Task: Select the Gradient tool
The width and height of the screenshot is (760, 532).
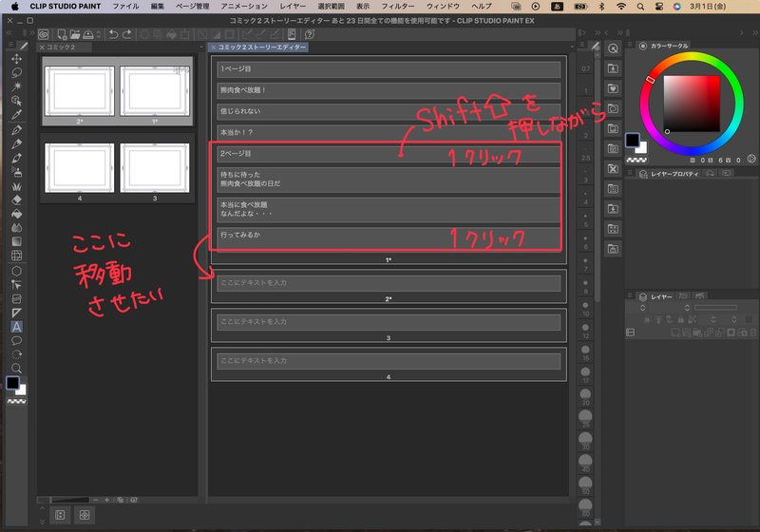Action: [x=16, y=241]
